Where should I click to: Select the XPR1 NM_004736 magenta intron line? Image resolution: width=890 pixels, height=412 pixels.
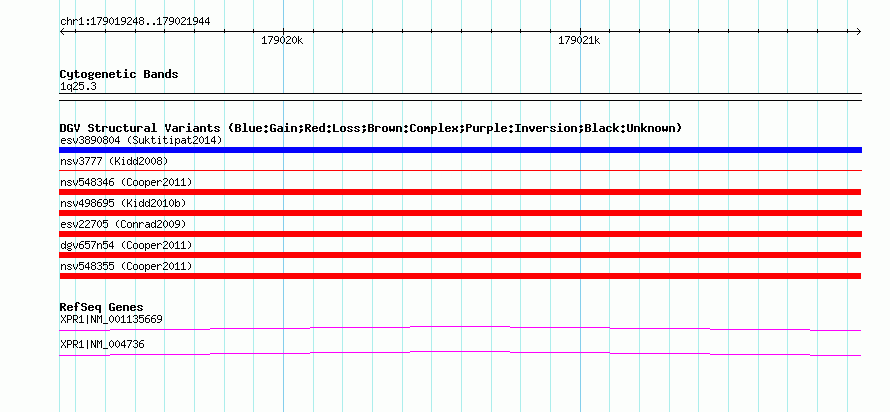[x=460, y=353]
